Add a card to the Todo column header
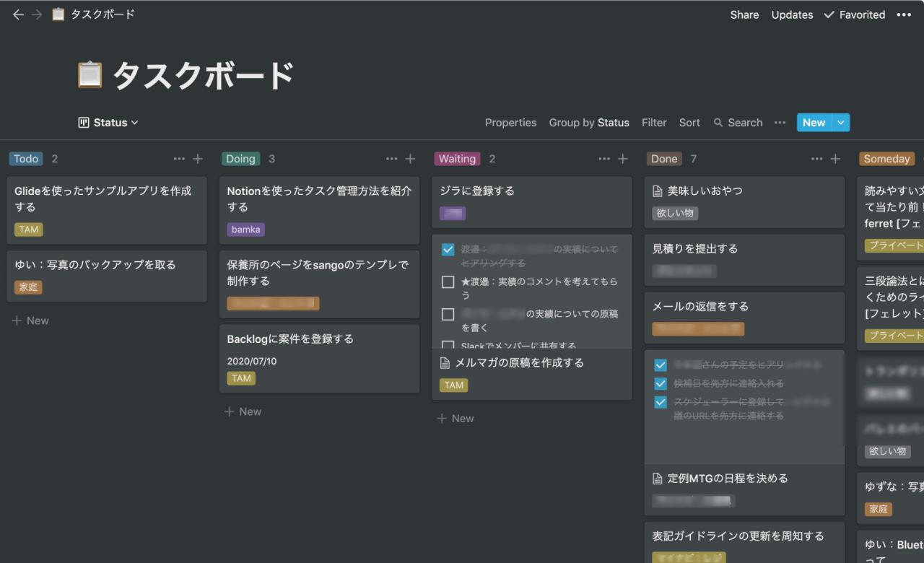The height and width of the screenshot is (563, 924). (198, 159)
